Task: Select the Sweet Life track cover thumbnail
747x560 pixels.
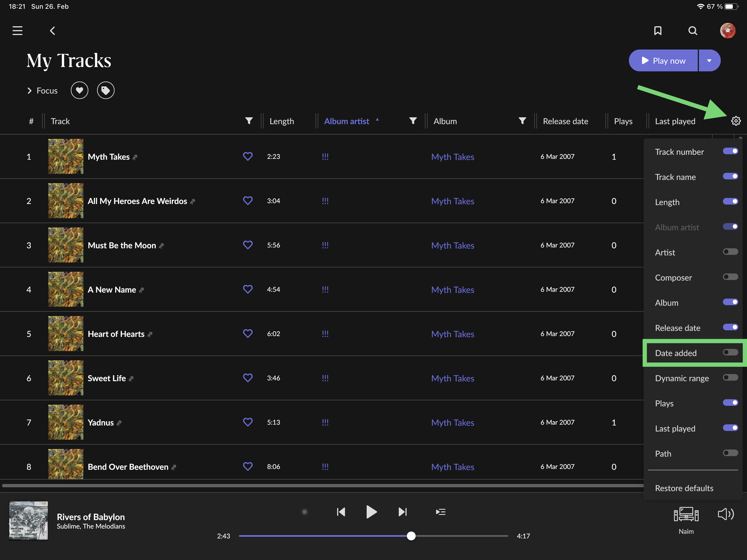Action: point(66,378)
